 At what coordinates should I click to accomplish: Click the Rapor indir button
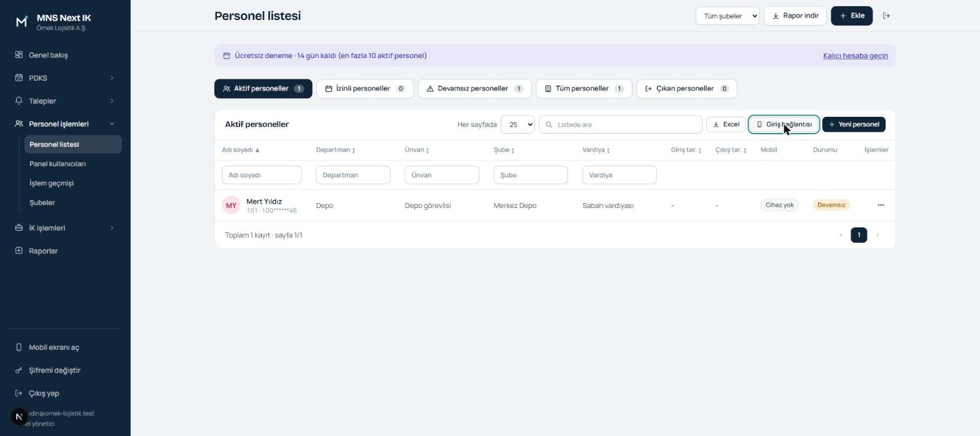click(x=795, y=16)
